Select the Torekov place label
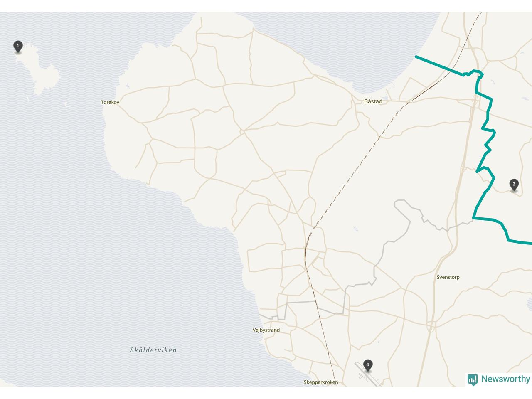 point(110,102)
